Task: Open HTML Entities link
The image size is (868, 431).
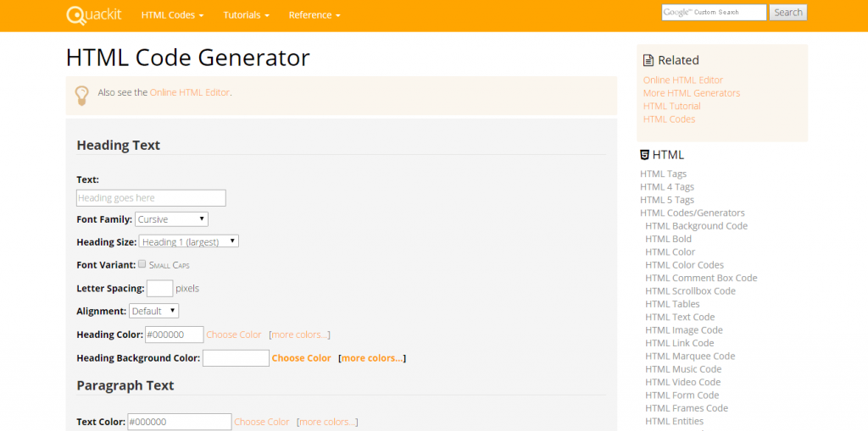Action: [x=674, y=421]
